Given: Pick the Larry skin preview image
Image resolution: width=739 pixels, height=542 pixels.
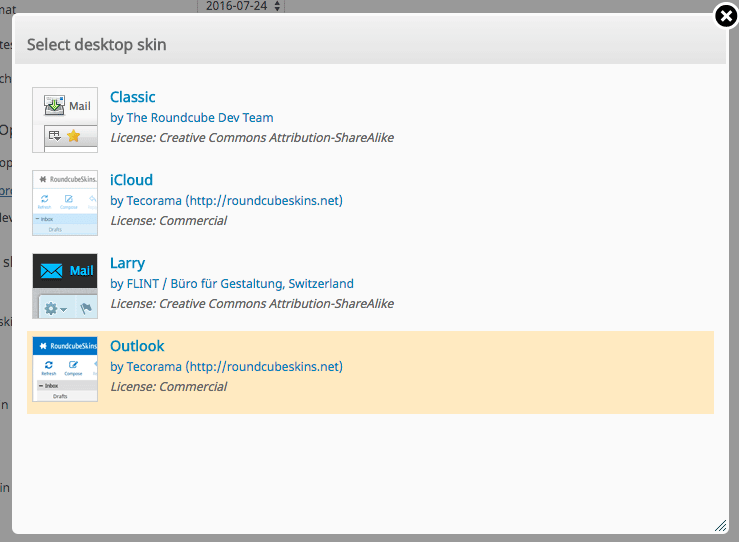Looking at the screenshot, I should click(65, 286).
